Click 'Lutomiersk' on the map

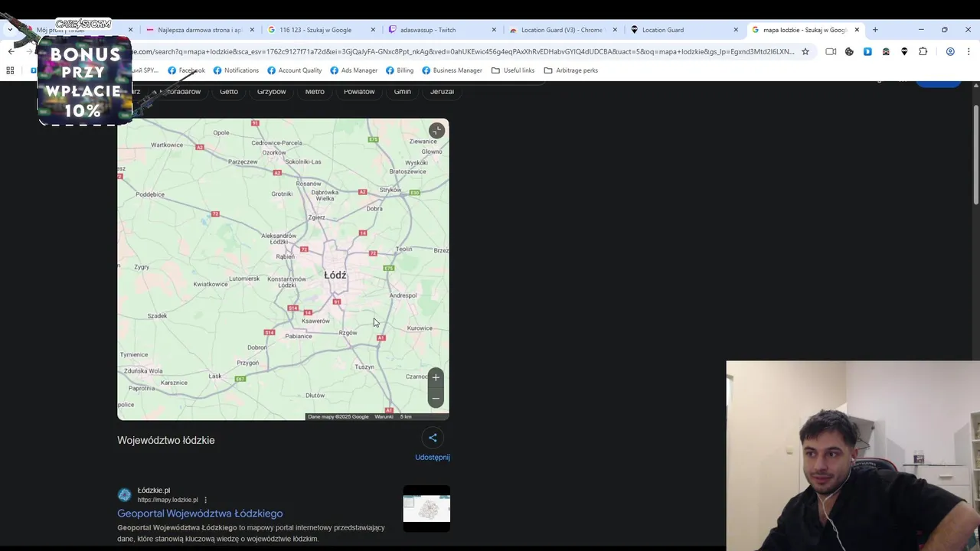[244, 279]
